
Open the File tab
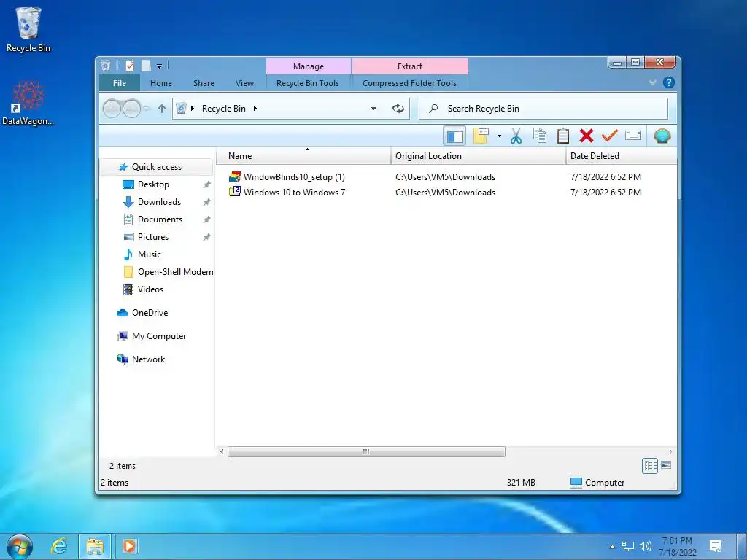click(120, 83)
